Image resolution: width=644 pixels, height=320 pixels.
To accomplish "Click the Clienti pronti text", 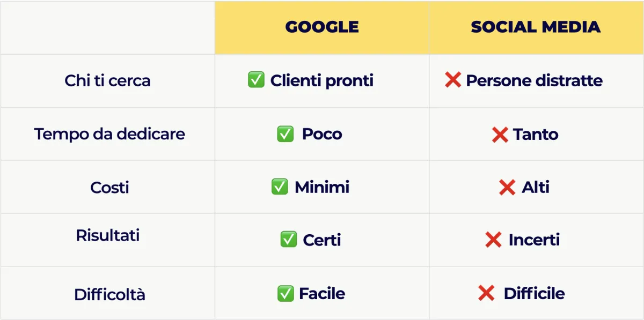I will (x=322, y=81).
